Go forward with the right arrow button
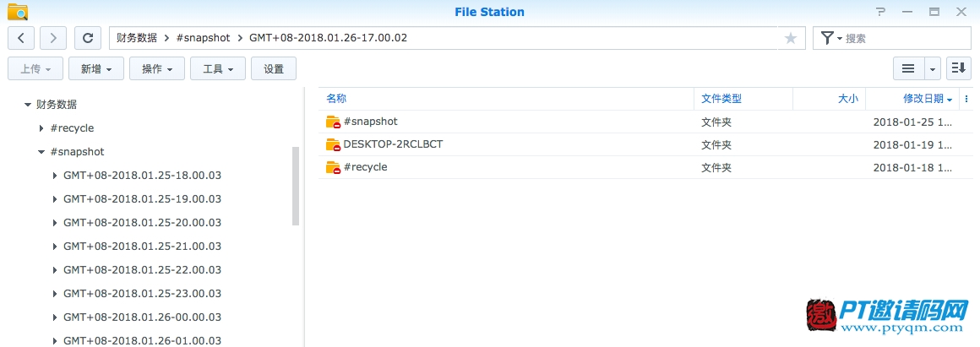This screenshot has height=347, width=980. click(x=53, y=38)
